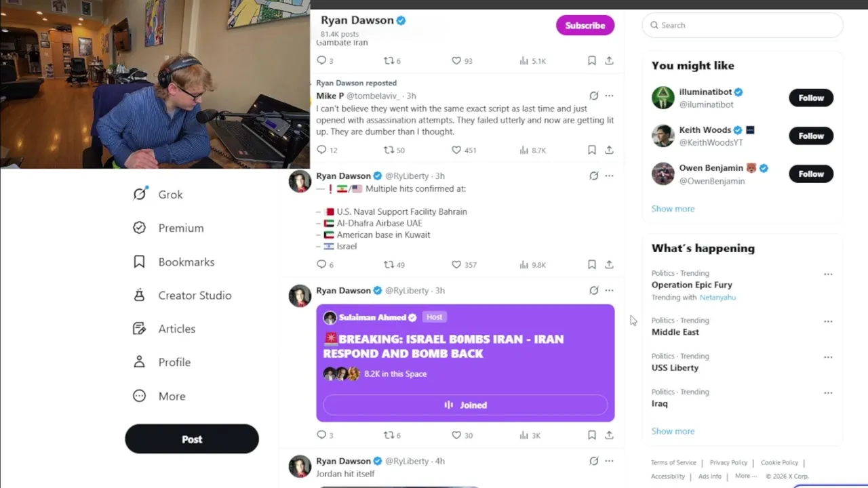
Task: Open more options on Mike P tweet
Action: pos(609,96)
